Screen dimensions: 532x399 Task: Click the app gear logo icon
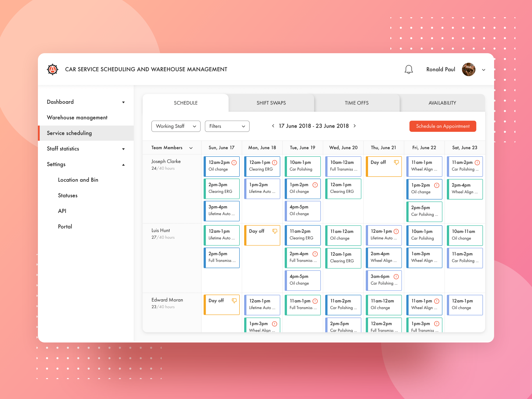point(52,69)
